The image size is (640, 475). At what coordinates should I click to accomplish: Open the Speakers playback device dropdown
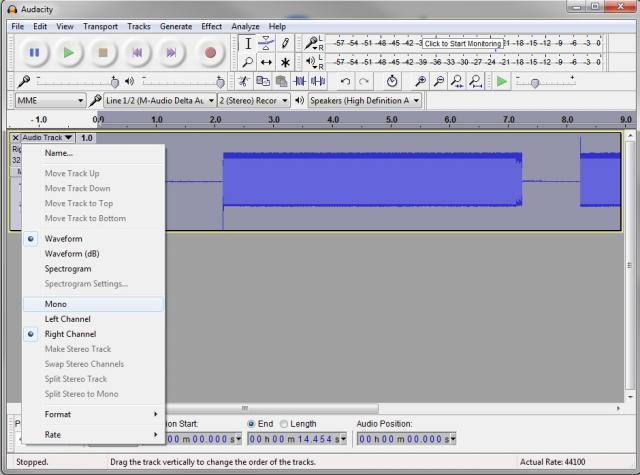click(365, 100)
